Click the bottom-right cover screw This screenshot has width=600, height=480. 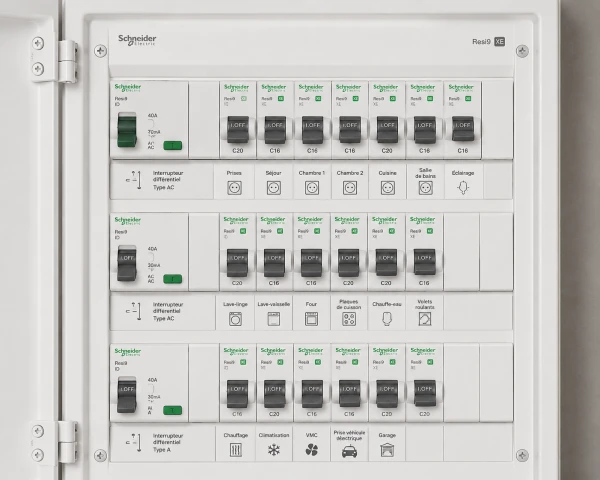tap(522, 456)
